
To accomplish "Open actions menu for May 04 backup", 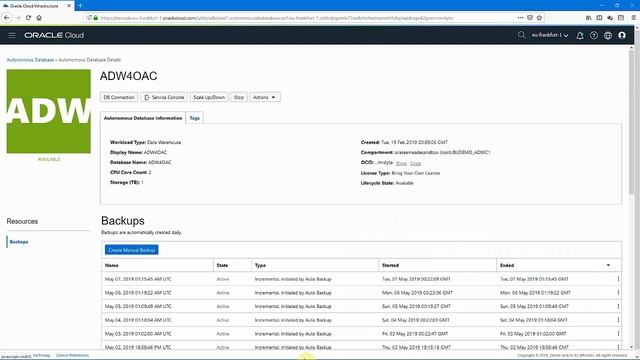I will coord(618,320).
